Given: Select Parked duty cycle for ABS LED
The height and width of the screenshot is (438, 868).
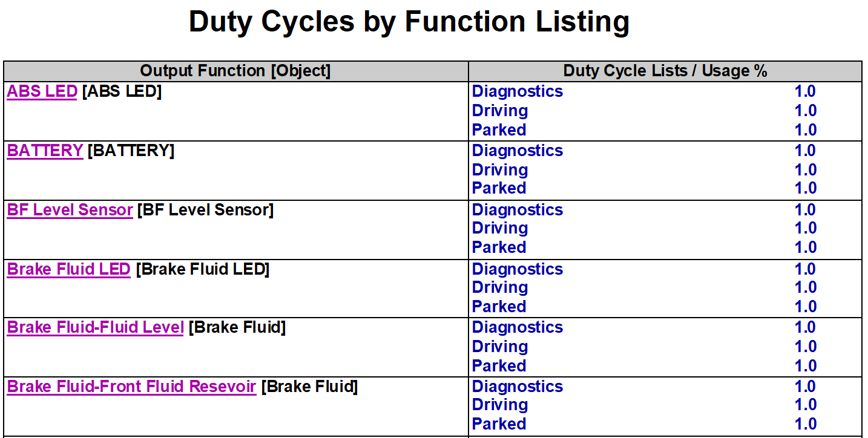Looking at the screenshot, I should (x=499, y=130).
